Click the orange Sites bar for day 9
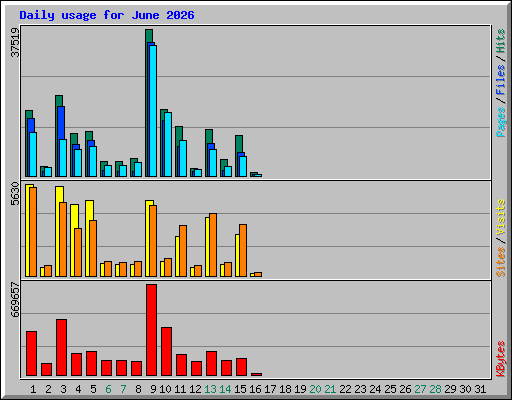This screenshot has width=512, height=400. [153, 241]
